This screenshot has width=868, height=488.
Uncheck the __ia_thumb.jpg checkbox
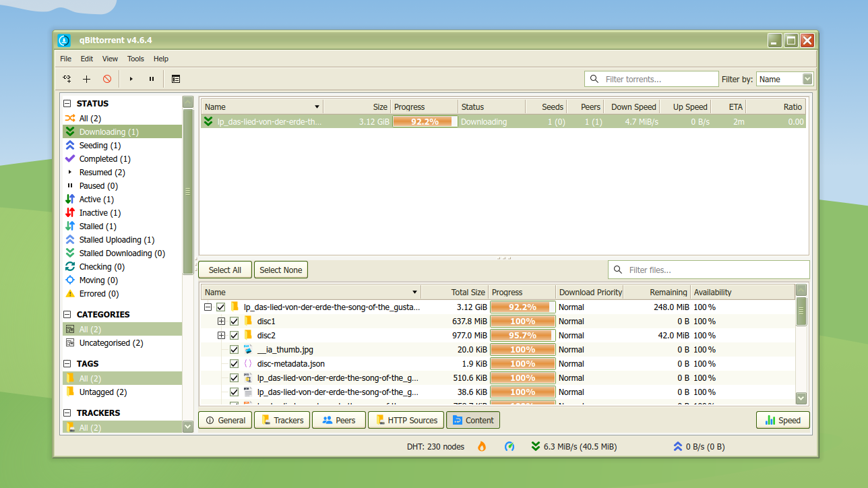[235, 350]
